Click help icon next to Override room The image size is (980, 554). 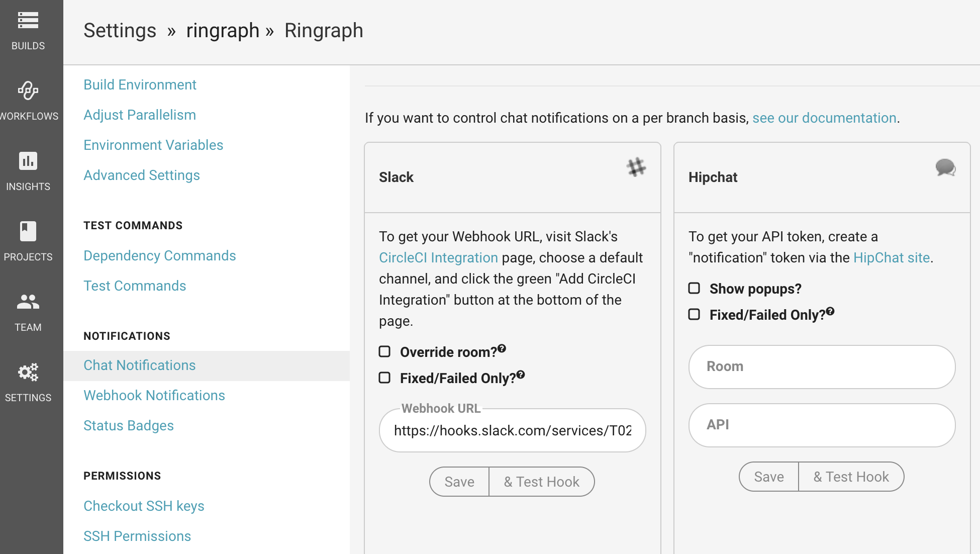point(502,348)
